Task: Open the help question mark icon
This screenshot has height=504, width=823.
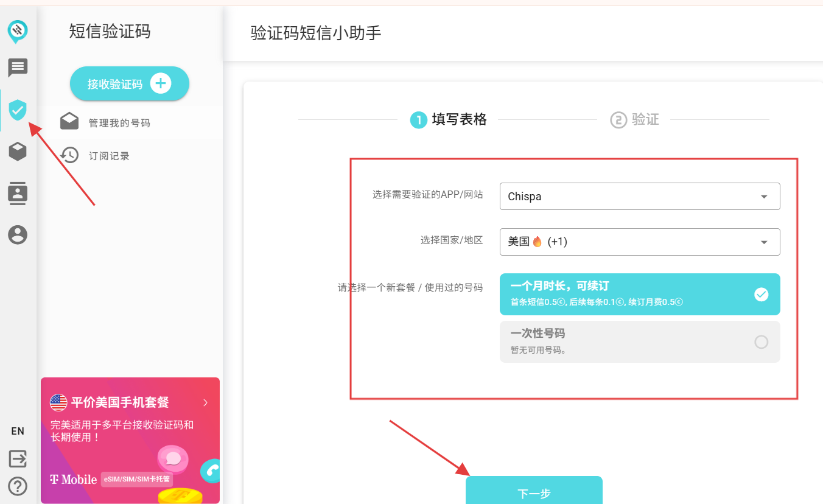Action: click(x=18, y=486)
